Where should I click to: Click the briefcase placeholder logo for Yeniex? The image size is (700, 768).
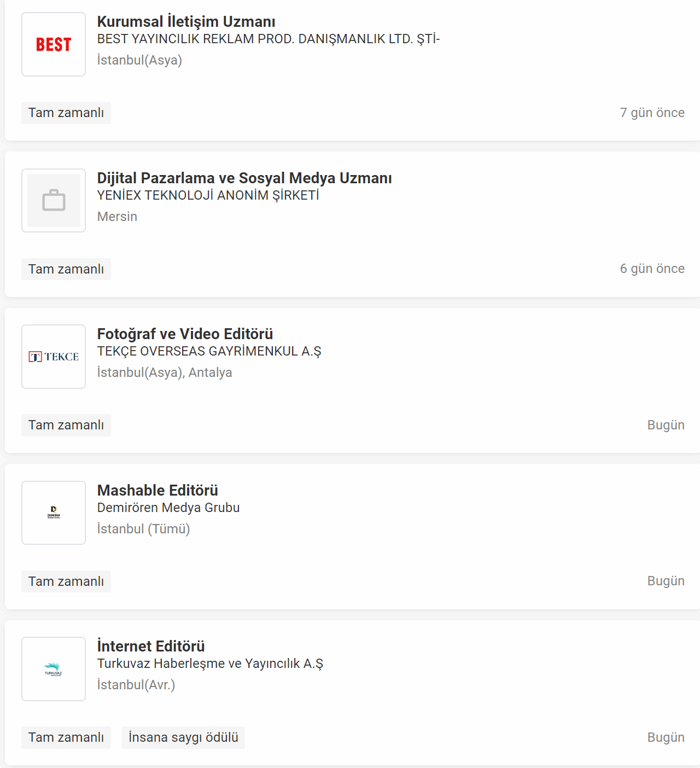[x=54, y=200]
